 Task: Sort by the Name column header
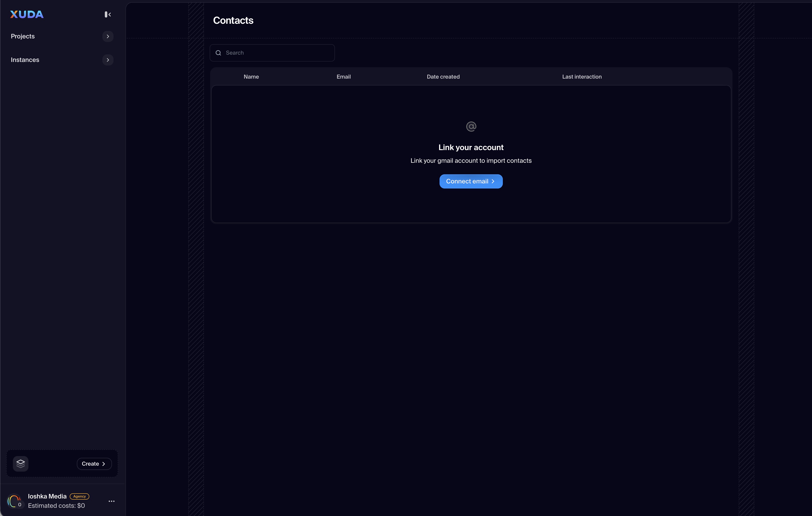(x=251, y=77)
